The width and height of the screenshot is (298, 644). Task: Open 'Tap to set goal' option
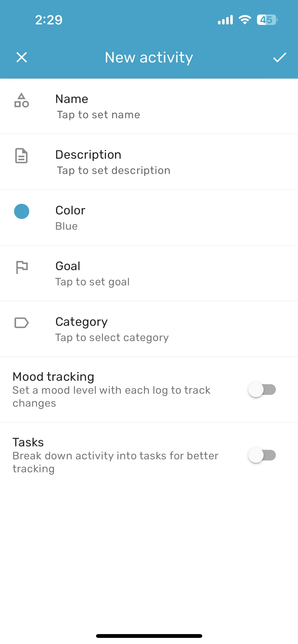point(92,282)
